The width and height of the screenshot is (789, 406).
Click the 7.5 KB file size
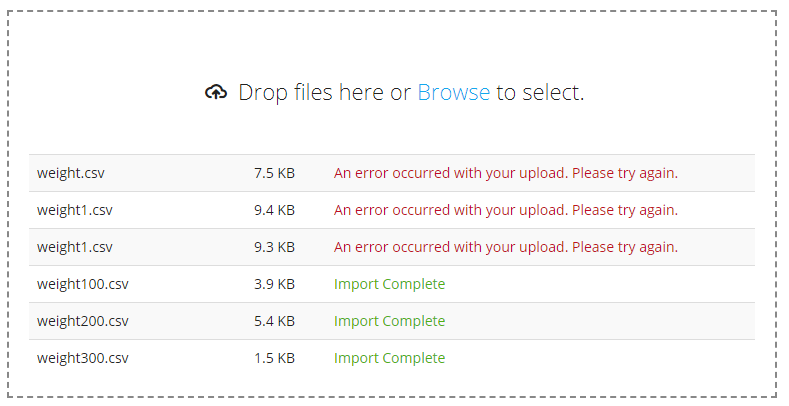274,173
